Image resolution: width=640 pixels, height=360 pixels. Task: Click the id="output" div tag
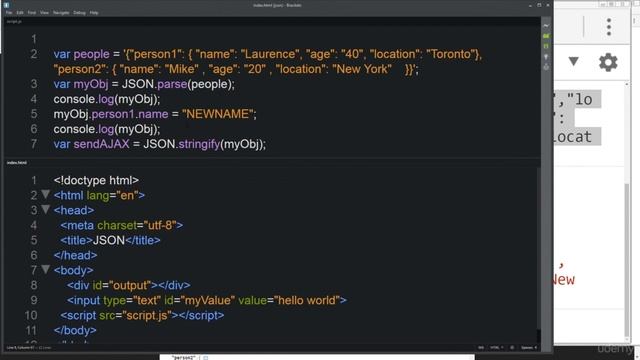pyautogui.click(x=129, y=285)
